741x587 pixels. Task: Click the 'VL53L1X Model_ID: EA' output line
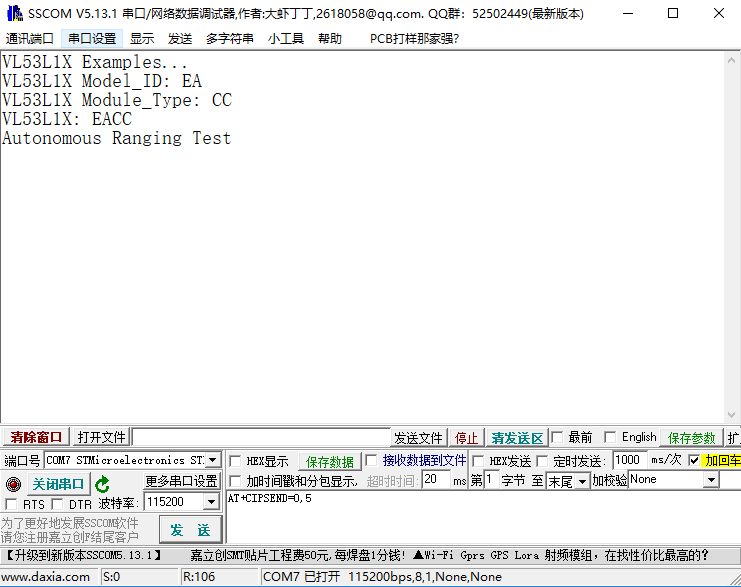(102, 81)
